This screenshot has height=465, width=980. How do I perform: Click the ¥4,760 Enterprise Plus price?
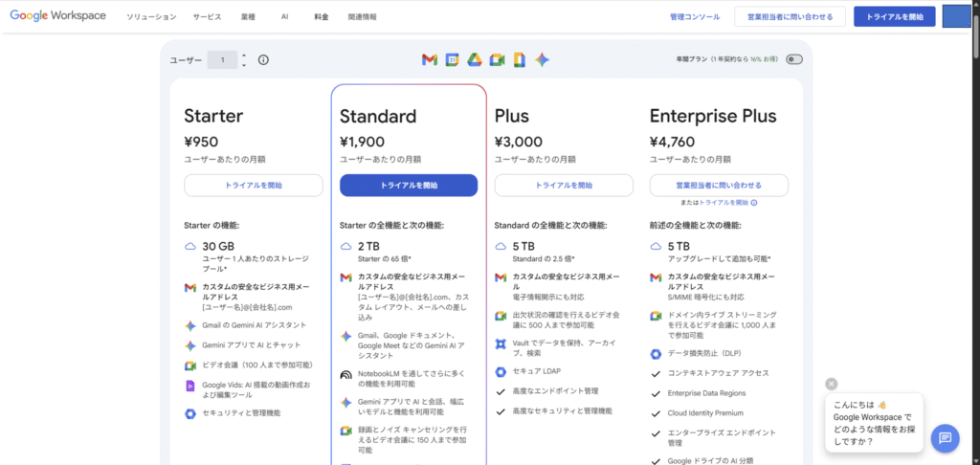coord(672,142)
